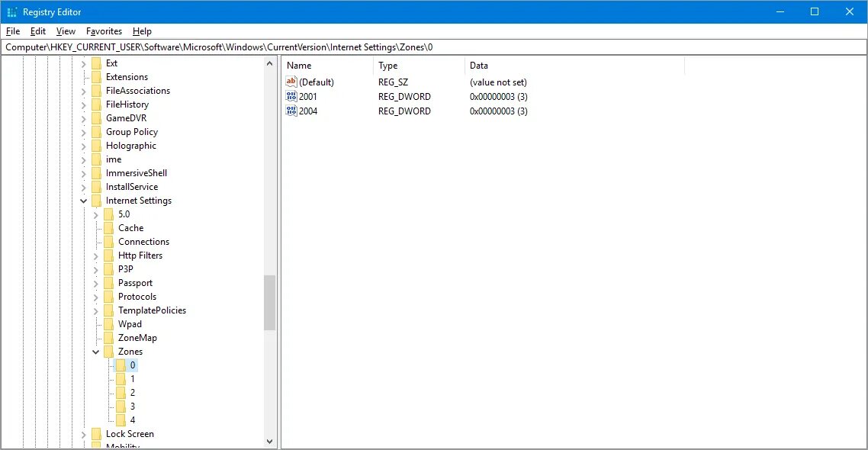Image resolution: width=868 pixels, height=450 pixels.
Task: Select the Wpad key label
Action: pyautogui.click(x=130, y=324)
